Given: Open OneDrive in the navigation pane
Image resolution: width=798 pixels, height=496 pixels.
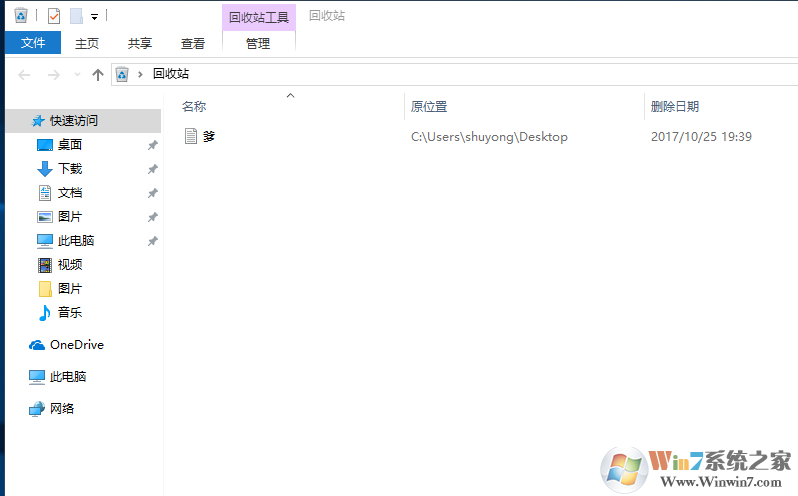Looking at the screenshot, I should point(77,345).
